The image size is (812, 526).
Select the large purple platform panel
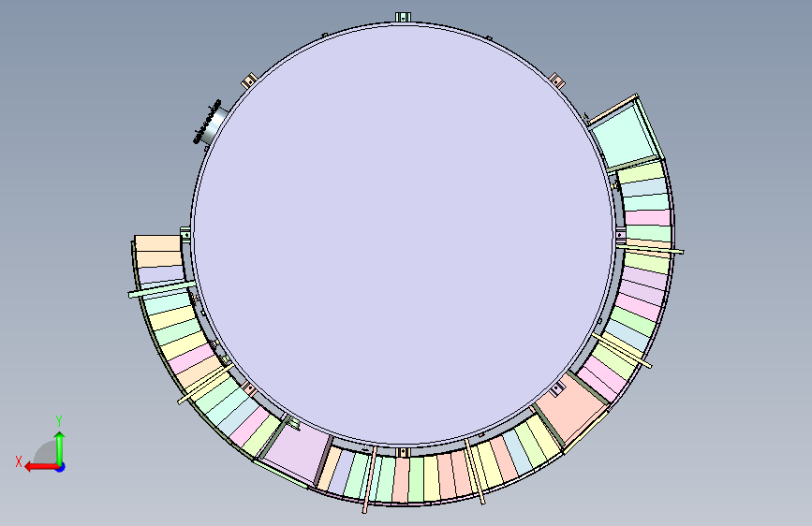coord(297,451)
